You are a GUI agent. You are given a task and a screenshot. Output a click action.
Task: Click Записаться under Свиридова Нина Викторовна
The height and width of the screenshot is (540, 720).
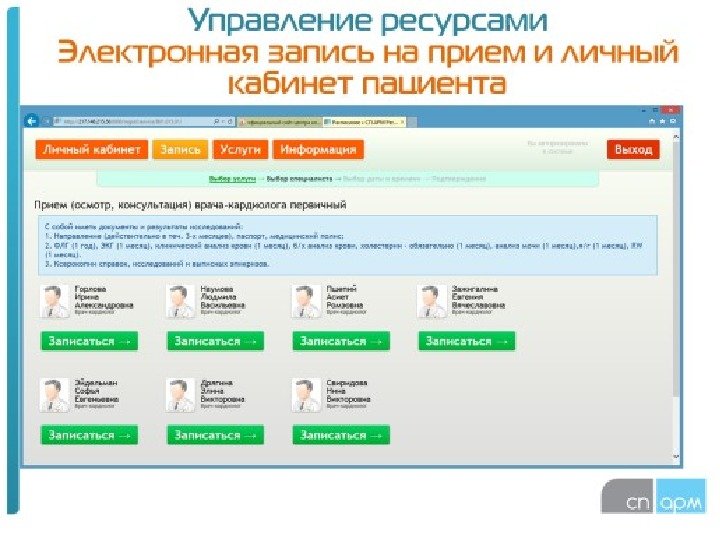click(x=341, y=435)
